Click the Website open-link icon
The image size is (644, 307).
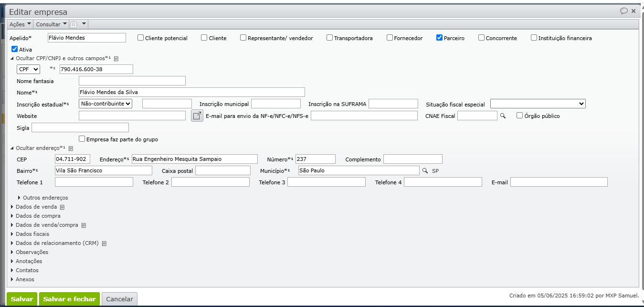197,116
